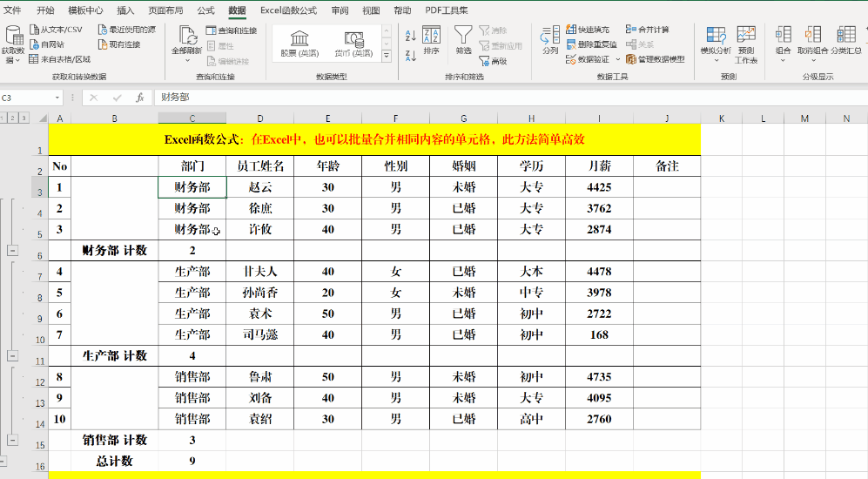Screen dimensions: 868x479
Task: Collapse the 总计数 outermost outline group
Action: 3,462
